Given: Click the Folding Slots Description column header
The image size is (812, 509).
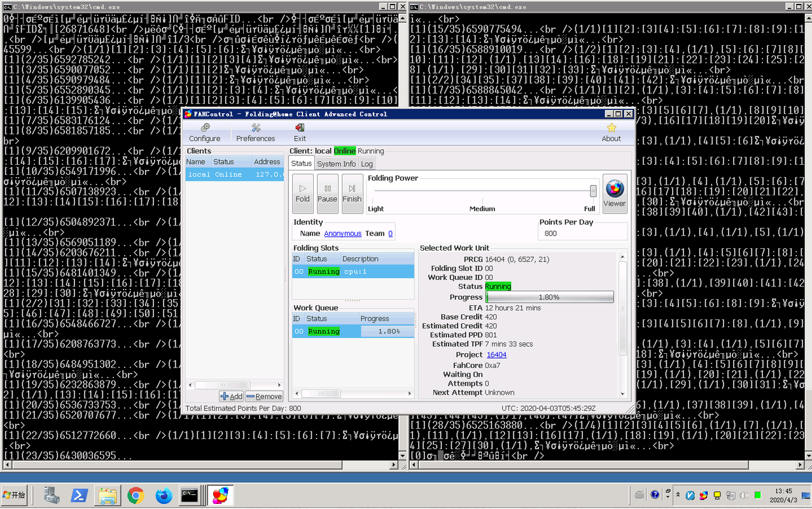Looking at the screenshot, I should pos(377,259).
